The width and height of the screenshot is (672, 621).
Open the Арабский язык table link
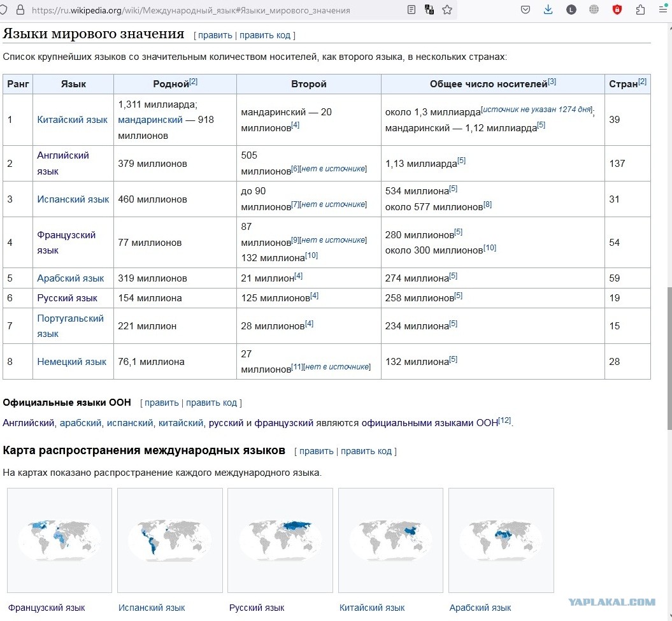(70, 278)
